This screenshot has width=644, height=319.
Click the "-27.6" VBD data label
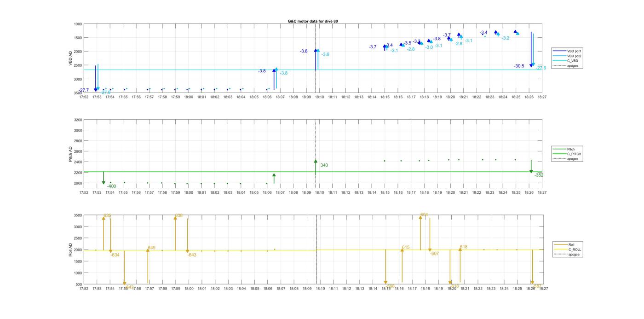tap(541, 68)
